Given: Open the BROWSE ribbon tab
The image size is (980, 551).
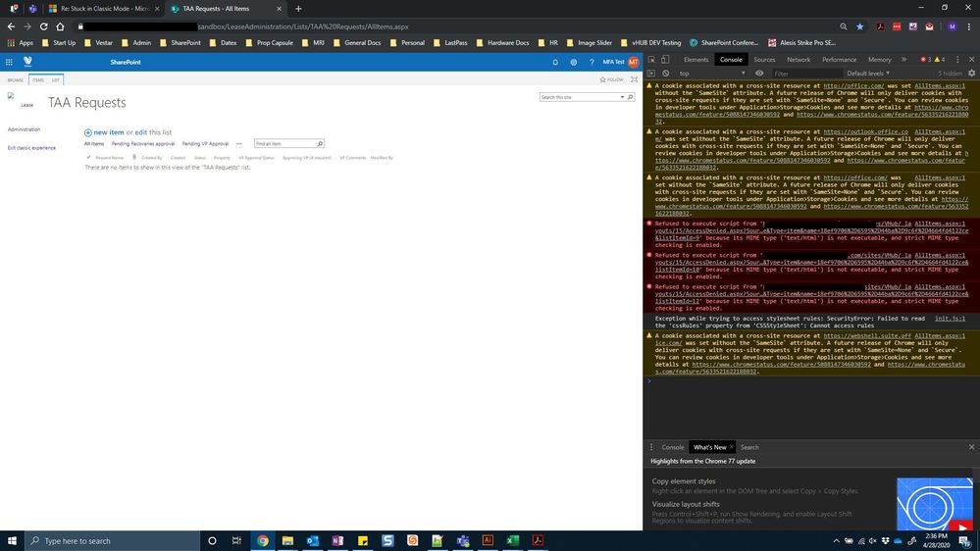Looking at the screenshot, I should (15, 80).
